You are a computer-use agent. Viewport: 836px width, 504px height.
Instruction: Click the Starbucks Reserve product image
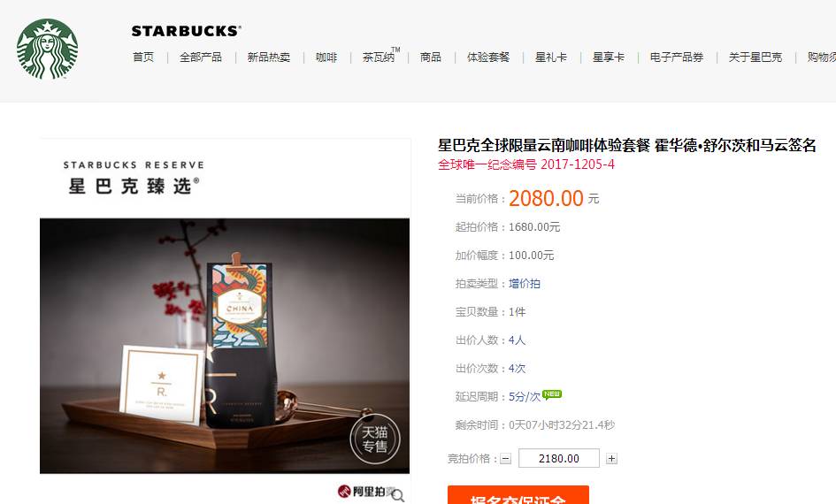225,345
